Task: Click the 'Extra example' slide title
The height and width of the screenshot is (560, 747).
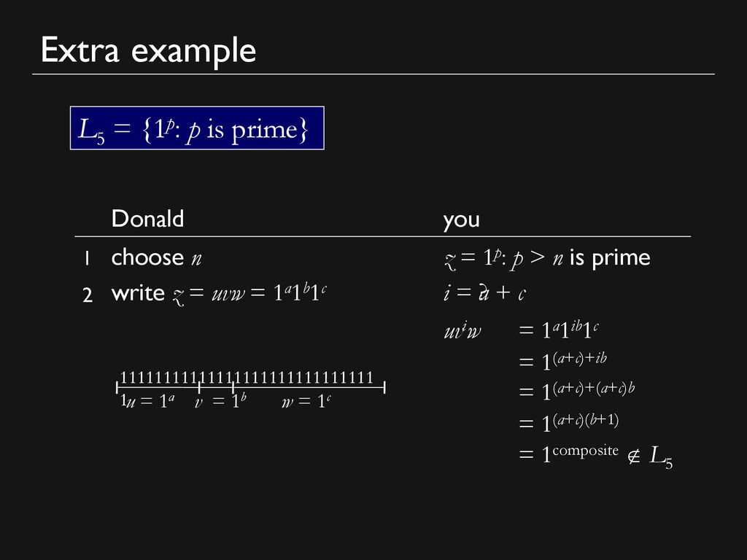Action: tap(148, 50)
